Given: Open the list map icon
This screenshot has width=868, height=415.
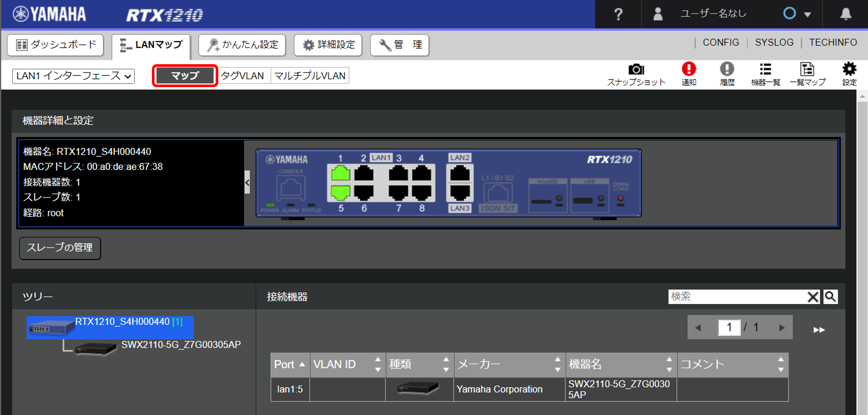Looking at the screenshot, I should tap(807, 69).
